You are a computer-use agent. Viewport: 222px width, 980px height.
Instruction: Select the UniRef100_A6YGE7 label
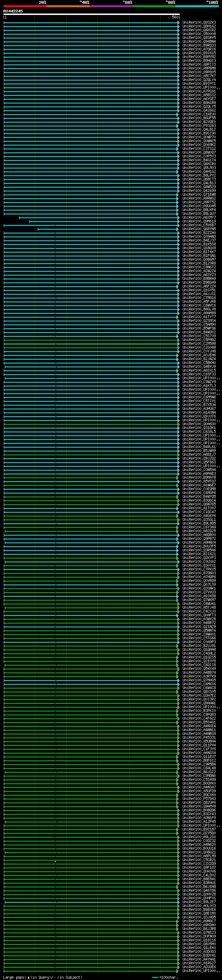pos(199,99)
